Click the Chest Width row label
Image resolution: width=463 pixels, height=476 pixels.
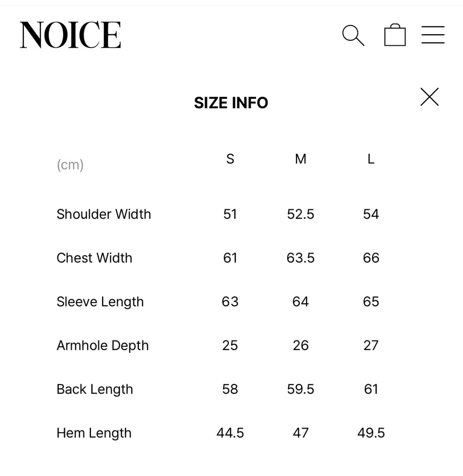(94, 258)
